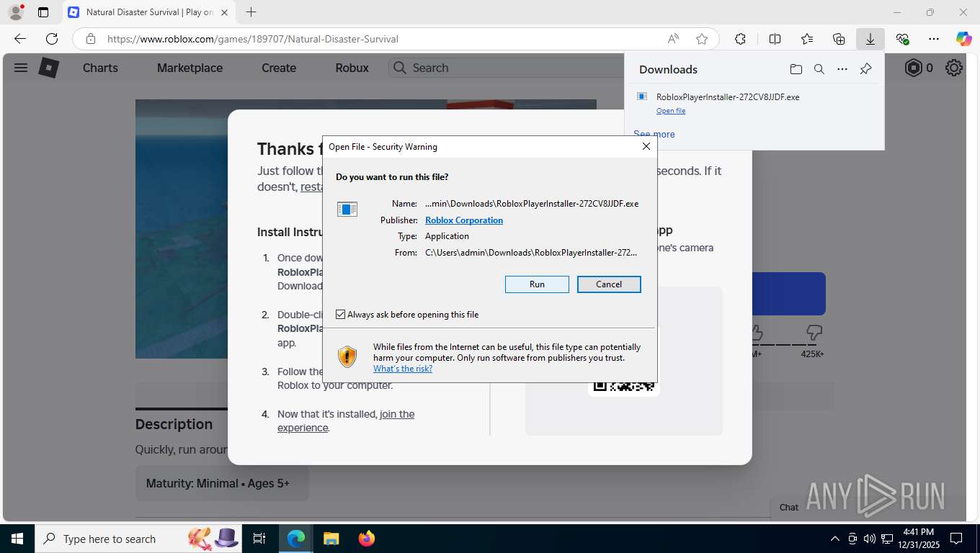Open the Robux balance icon
The image size is (980, 553).
[x=914, y=68]
